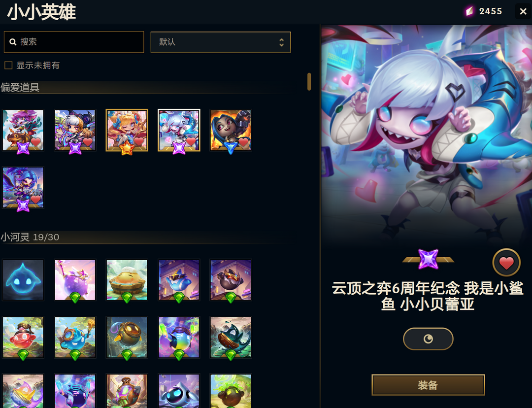Select the white robot River Sprite icon
The image size is (532, 408).
[x=179, y=391]
